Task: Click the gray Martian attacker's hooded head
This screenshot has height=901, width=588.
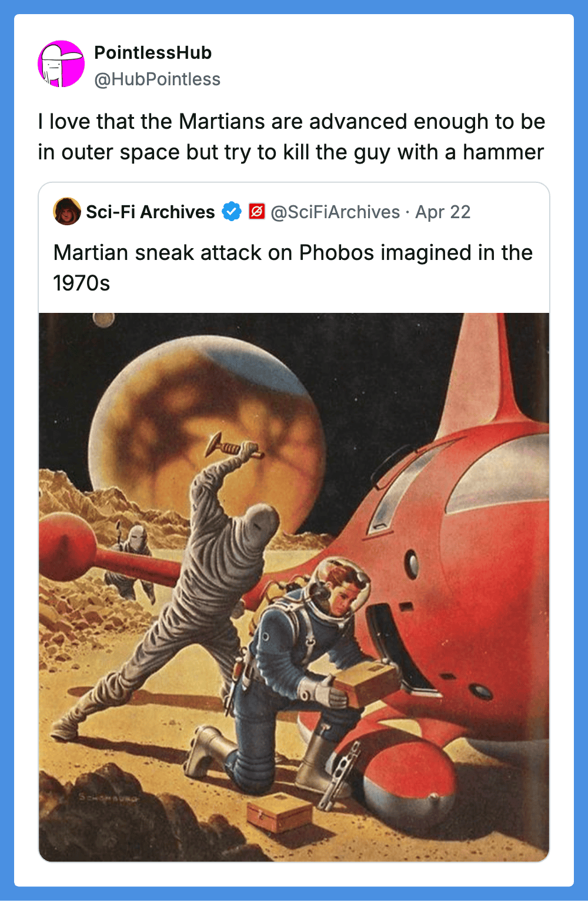Action: 259,524
